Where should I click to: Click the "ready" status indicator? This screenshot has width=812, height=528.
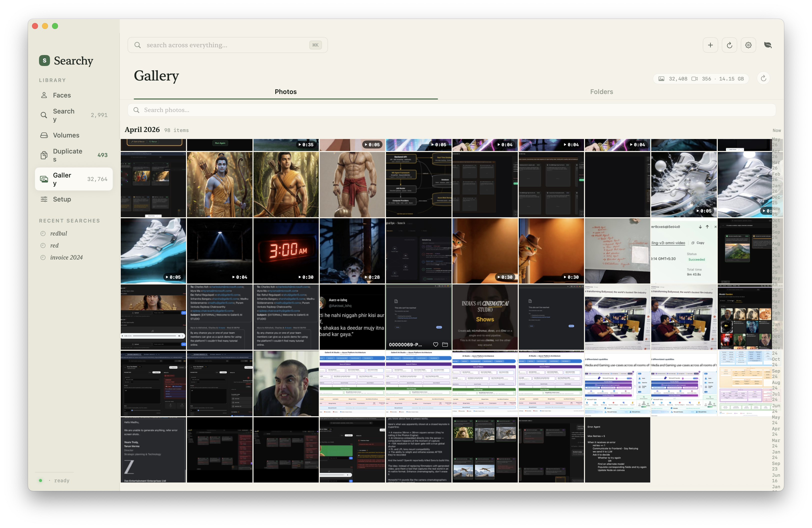[61, 480]
